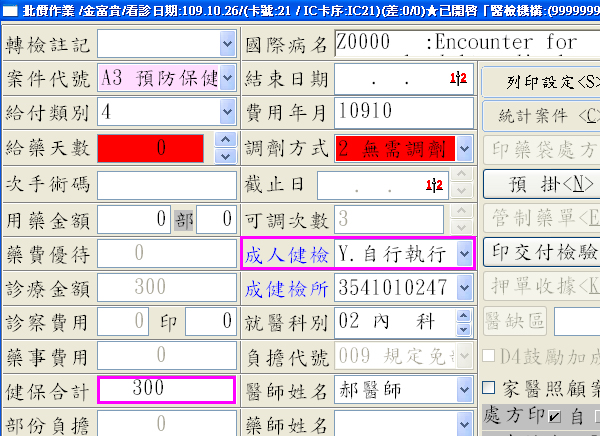Open the 結束日期 calendar picker icon

459,78
